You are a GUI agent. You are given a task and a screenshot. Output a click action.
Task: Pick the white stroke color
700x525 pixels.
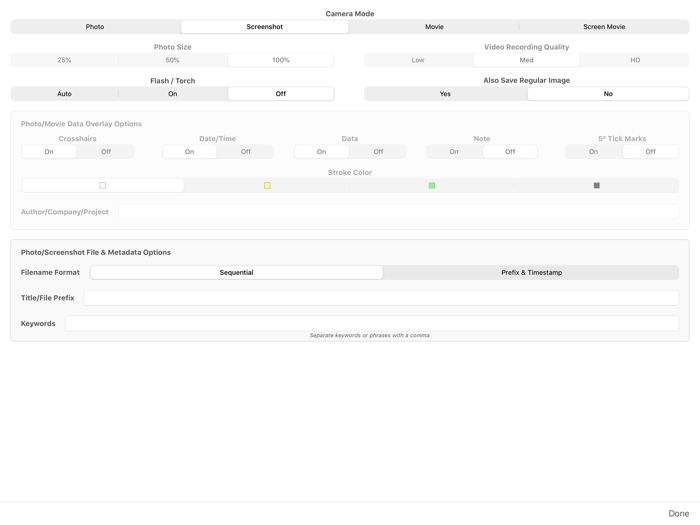pyautogui.click(x=102, y=185)
